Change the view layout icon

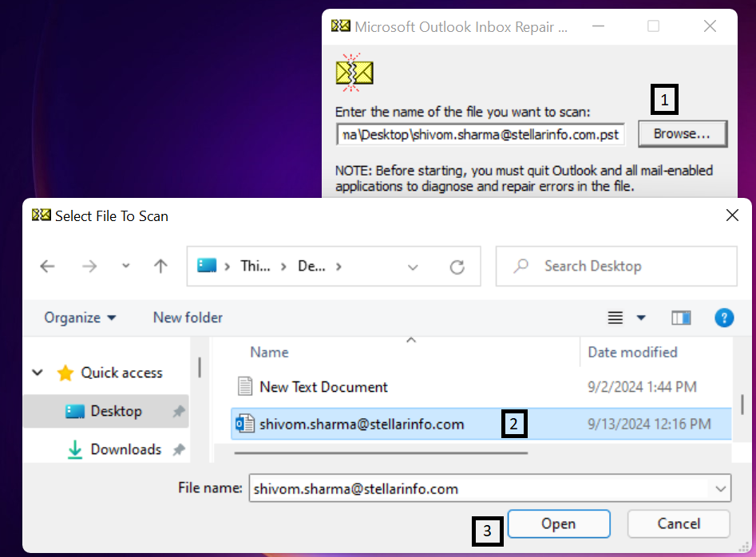615,318
